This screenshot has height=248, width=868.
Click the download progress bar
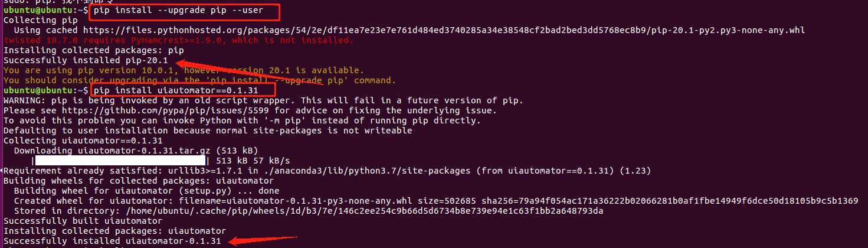click(x=121, y=160)
